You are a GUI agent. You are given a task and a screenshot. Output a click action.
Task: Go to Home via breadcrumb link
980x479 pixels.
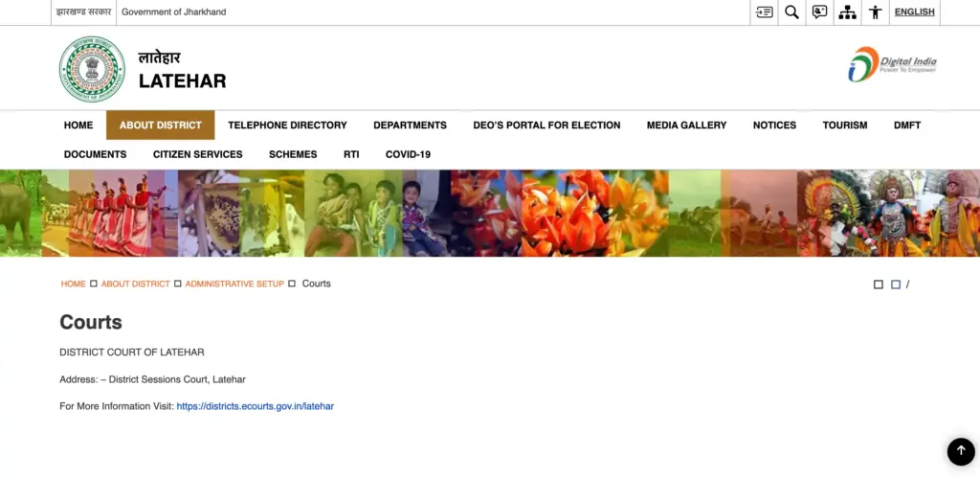pos(73,285)
